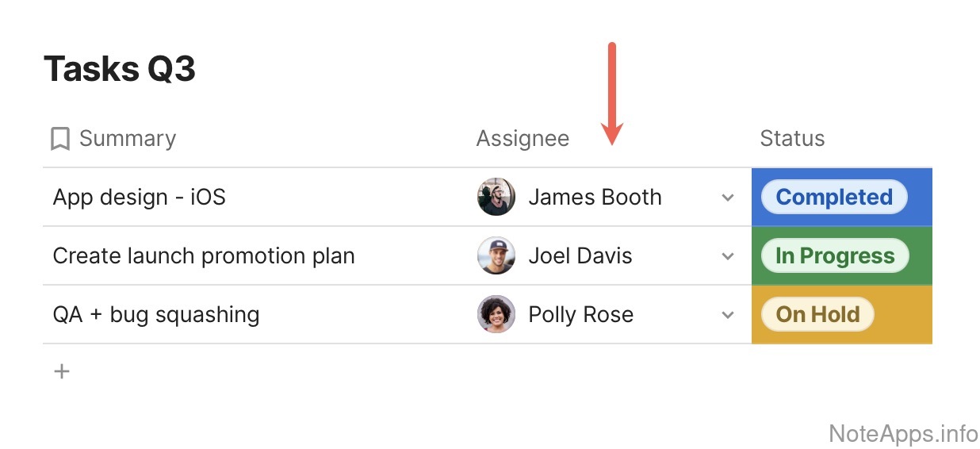Click the bookmark icon beside Summary
This screenshot has width=980, height=449.
click(x=59, y=139)
